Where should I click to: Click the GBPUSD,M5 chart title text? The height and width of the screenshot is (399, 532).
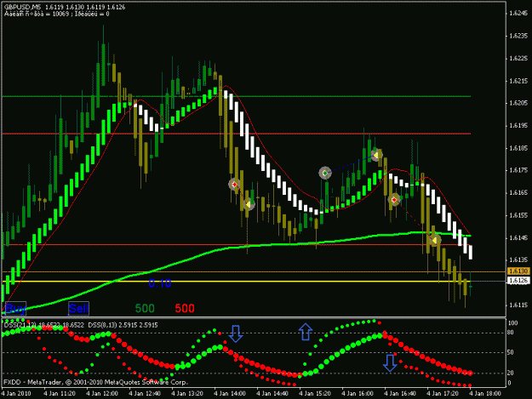(22, 7)
